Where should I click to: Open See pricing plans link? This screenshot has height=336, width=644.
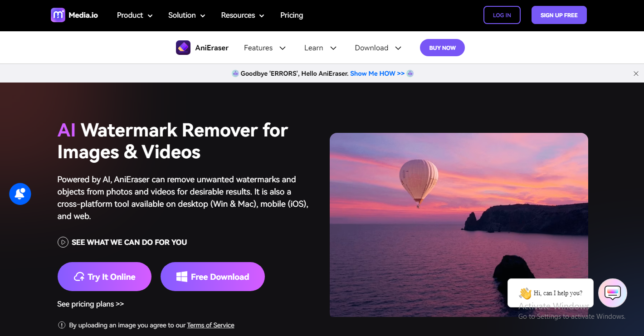click(x=91, y=304)
